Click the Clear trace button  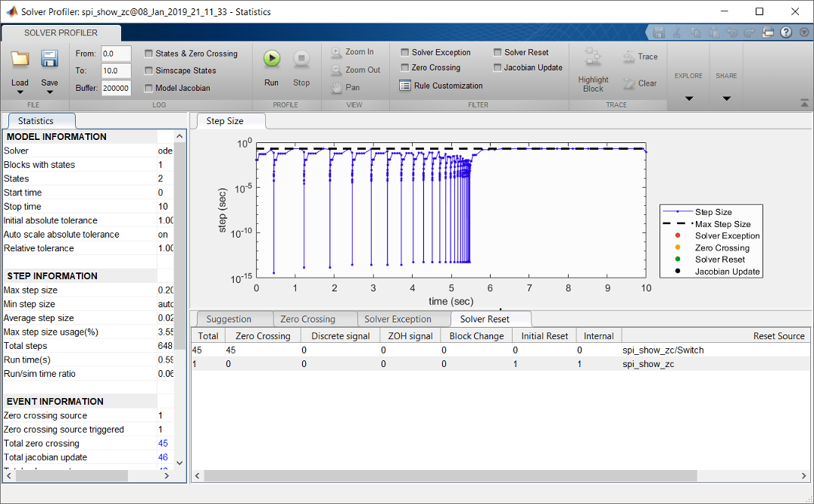(x=640, y=83)
